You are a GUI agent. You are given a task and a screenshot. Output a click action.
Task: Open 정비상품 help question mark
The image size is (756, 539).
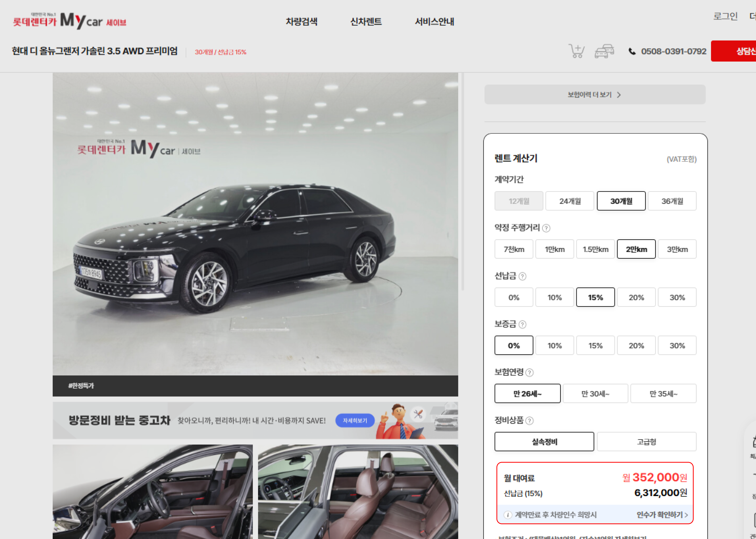(530, 421)
